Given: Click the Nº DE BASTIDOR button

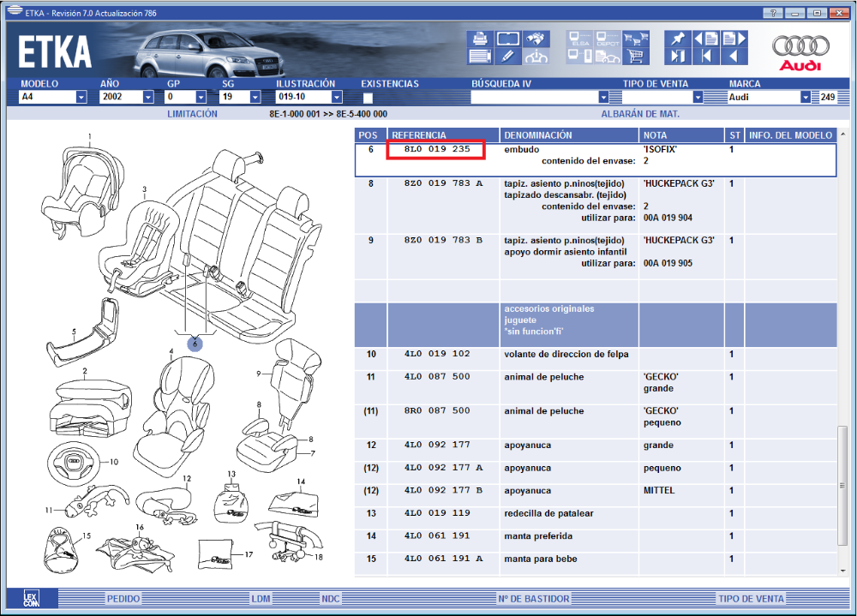Looking at the screenshot, I should tap(533, 599).
